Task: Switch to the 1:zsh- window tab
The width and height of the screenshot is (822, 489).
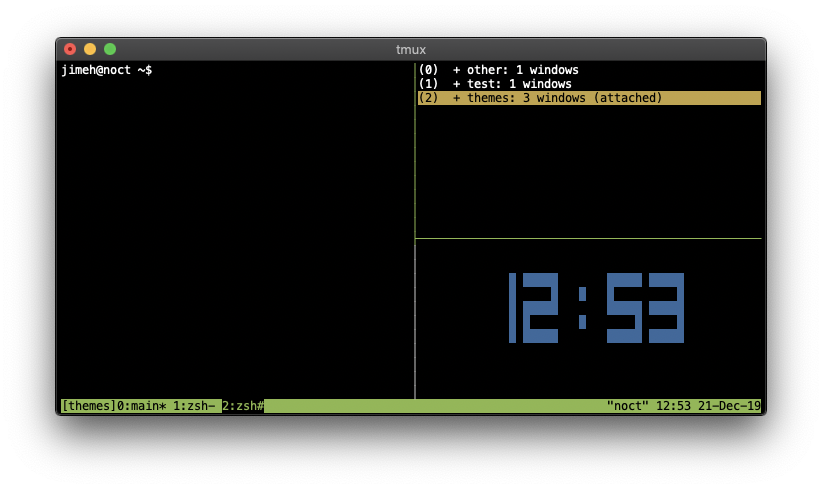Action: (x=194, y=406)
